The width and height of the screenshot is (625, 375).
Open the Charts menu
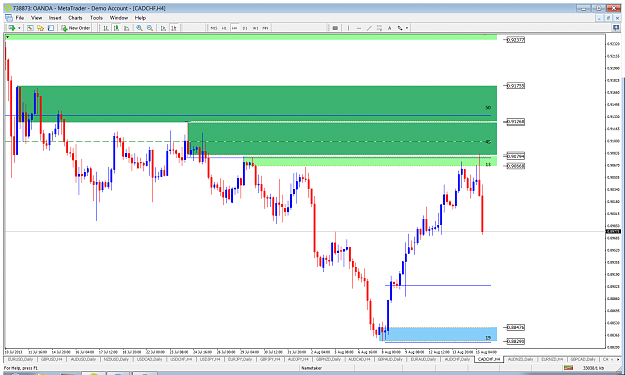[75, 18]
